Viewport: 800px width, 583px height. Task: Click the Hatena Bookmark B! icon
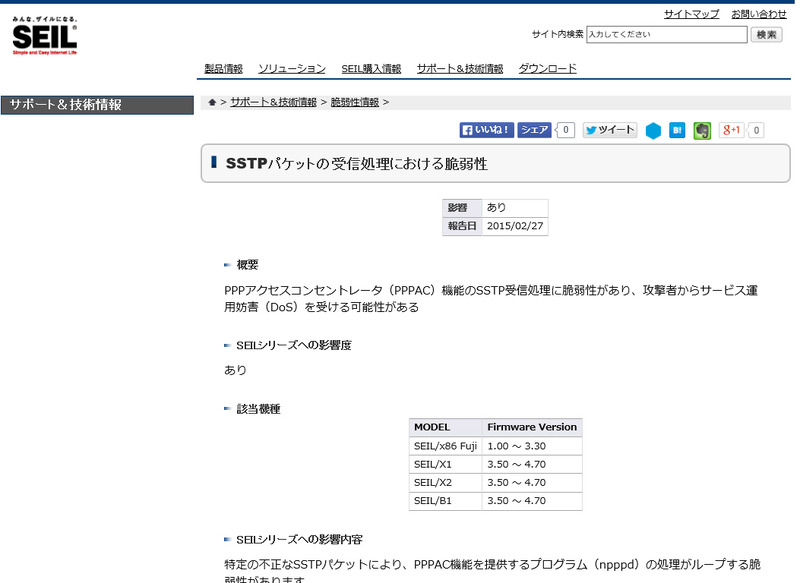pyautogui.click(x=677, y=130)
